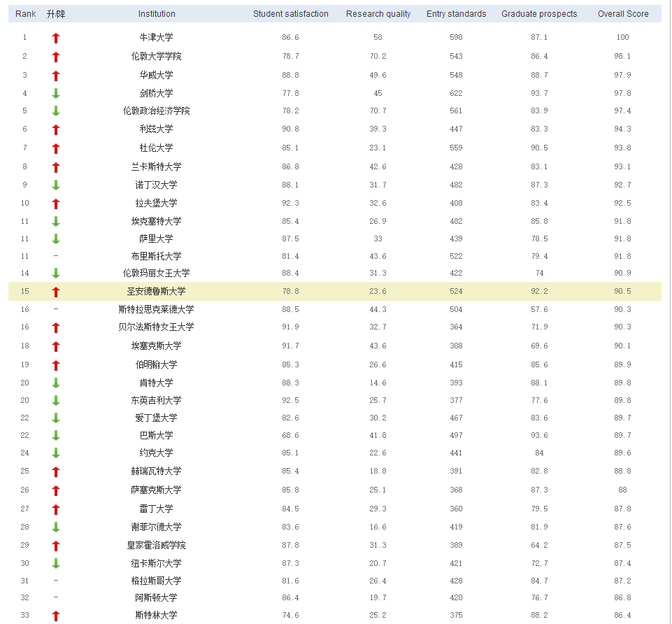
Task: Click green down arrow for 纽卡斯尔大学
Action: [56, 564]
